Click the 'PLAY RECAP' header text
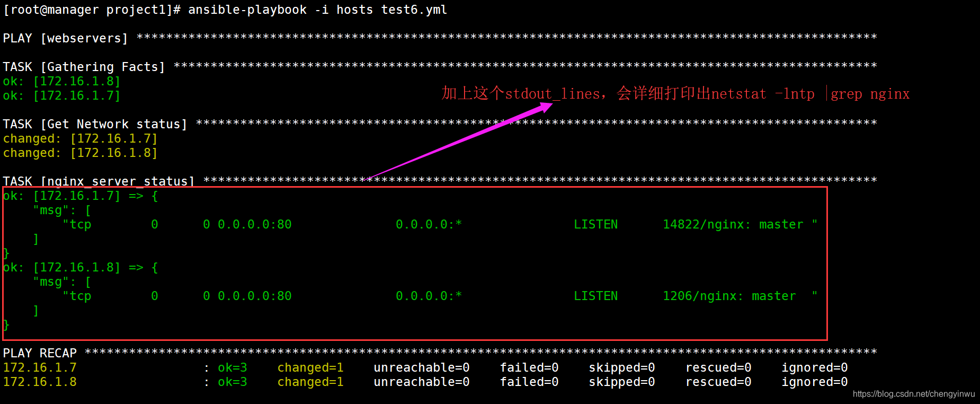Viewport: 980px width, 404px height. click(x=40, y=354)
